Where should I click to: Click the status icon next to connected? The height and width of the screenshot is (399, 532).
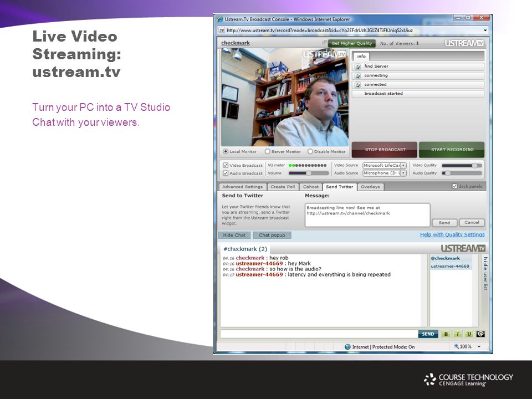click(357, 85)
